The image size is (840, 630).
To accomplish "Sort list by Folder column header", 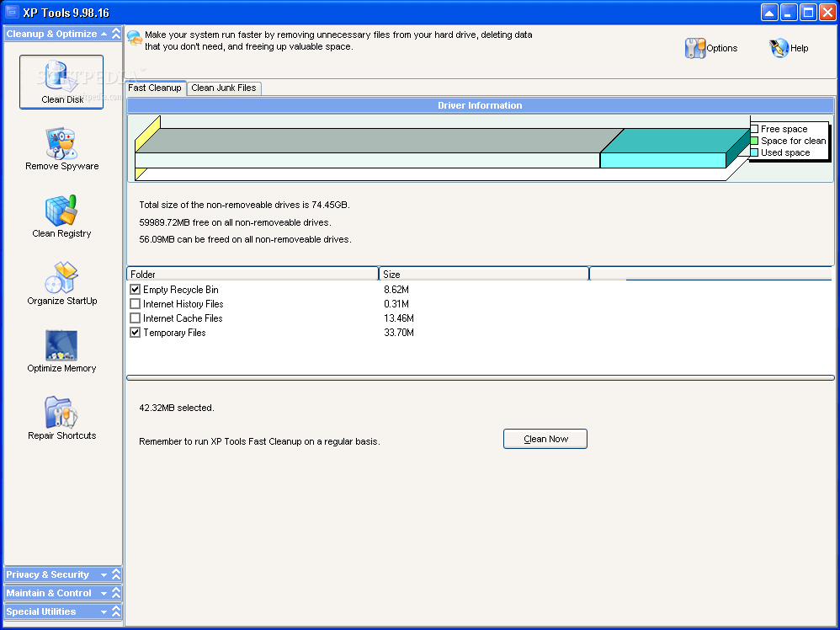I will click(253, 274).
